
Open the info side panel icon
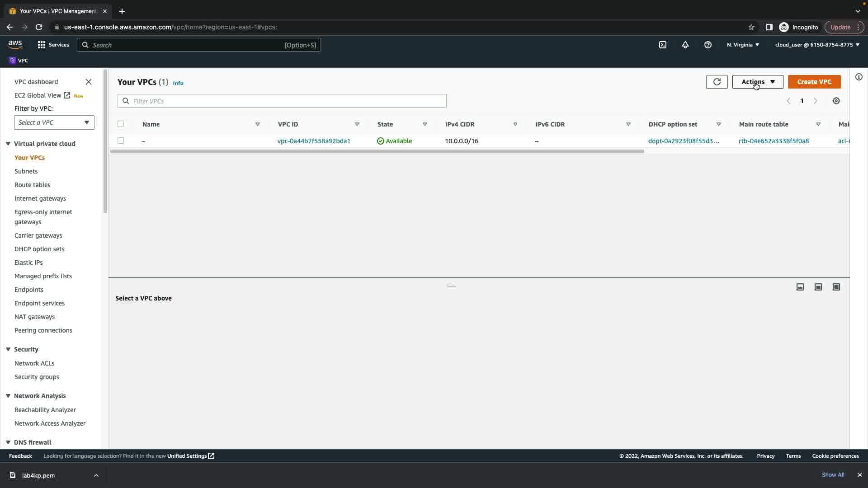(x=859, y=77)
